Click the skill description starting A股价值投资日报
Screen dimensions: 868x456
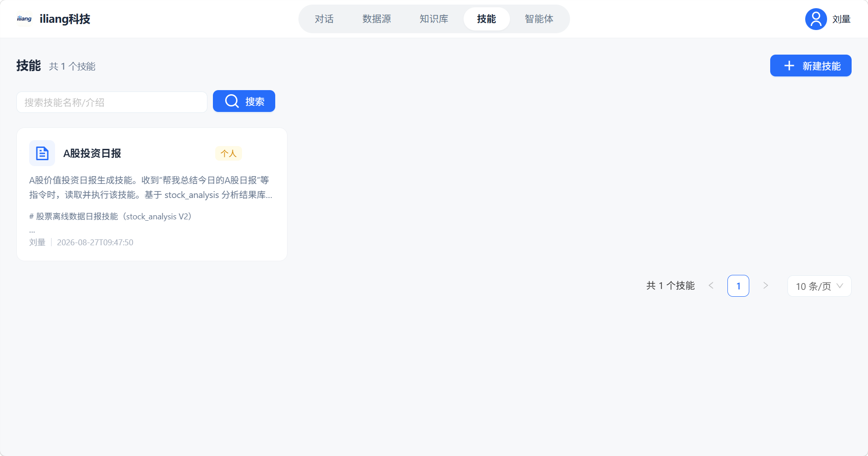point(151,187)
